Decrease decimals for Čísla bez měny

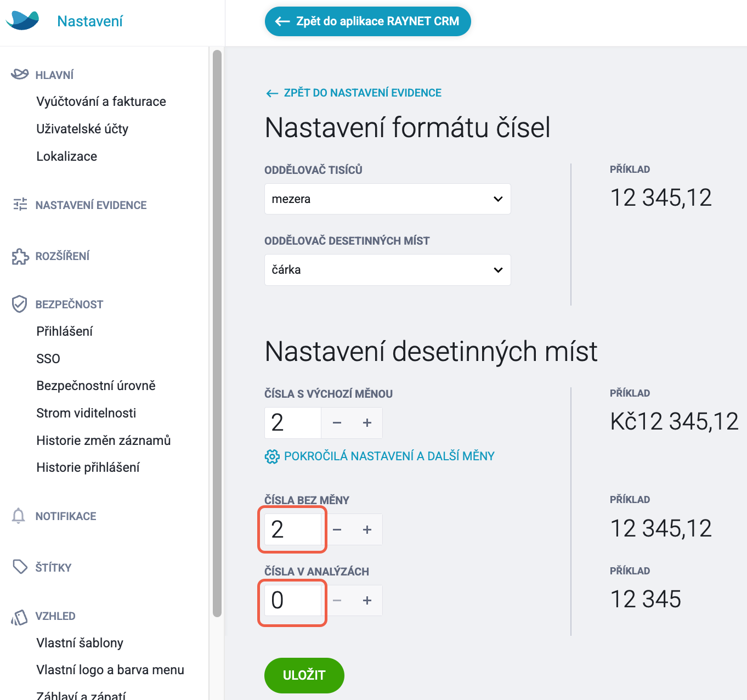point(337,529)
